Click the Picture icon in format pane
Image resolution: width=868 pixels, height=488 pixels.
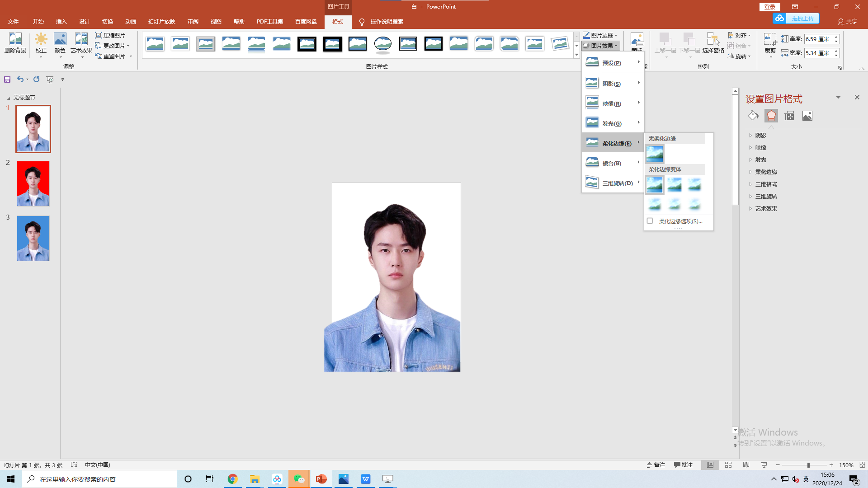tap(807, 116)
